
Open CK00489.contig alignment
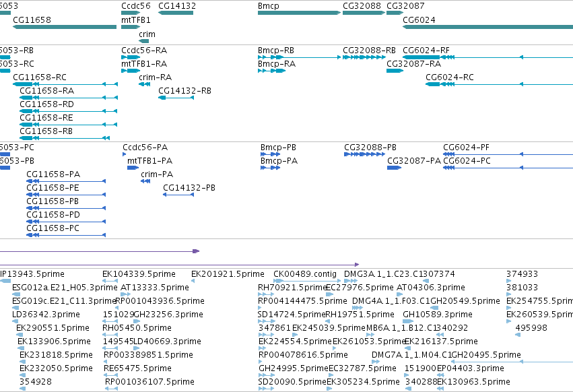pos(307,281)
